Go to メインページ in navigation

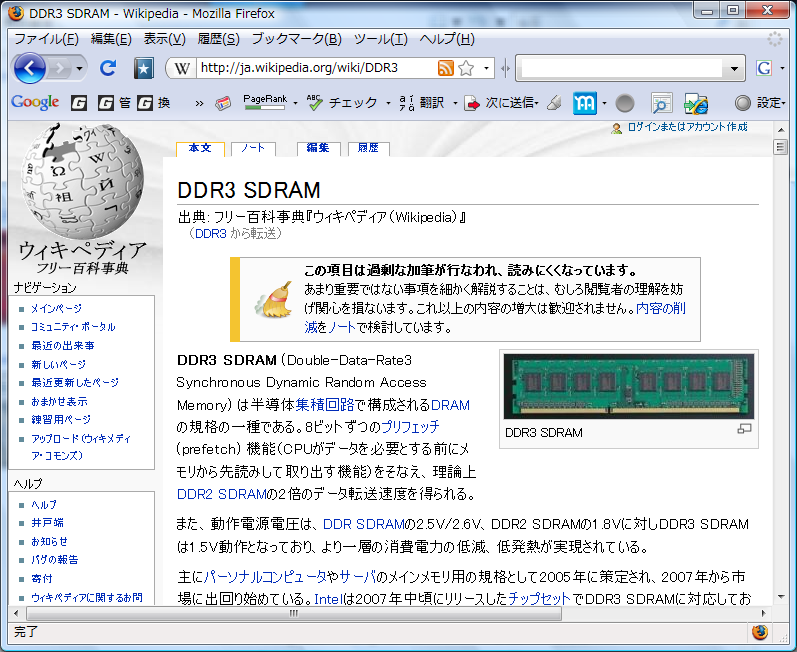[x=56, y=308]
